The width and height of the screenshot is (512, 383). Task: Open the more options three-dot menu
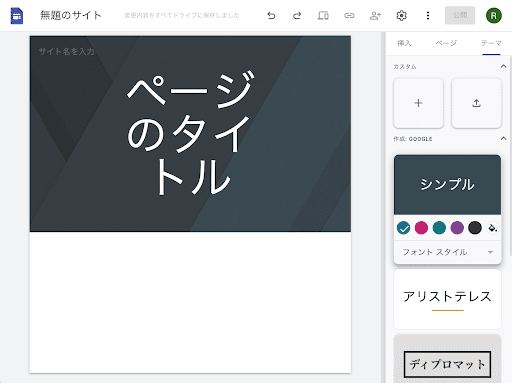click(x=428, y=15)
